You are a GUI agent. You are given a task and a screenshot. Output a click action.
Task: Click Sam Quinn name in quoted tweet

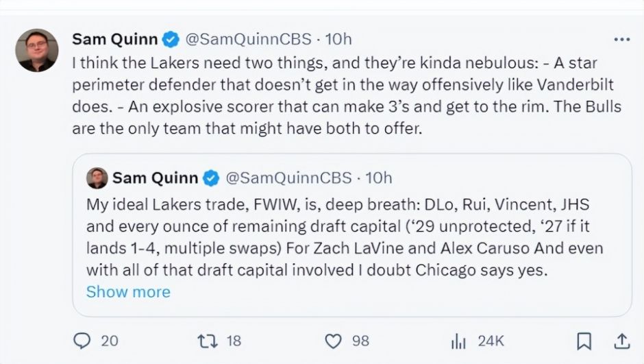[156, 178]
